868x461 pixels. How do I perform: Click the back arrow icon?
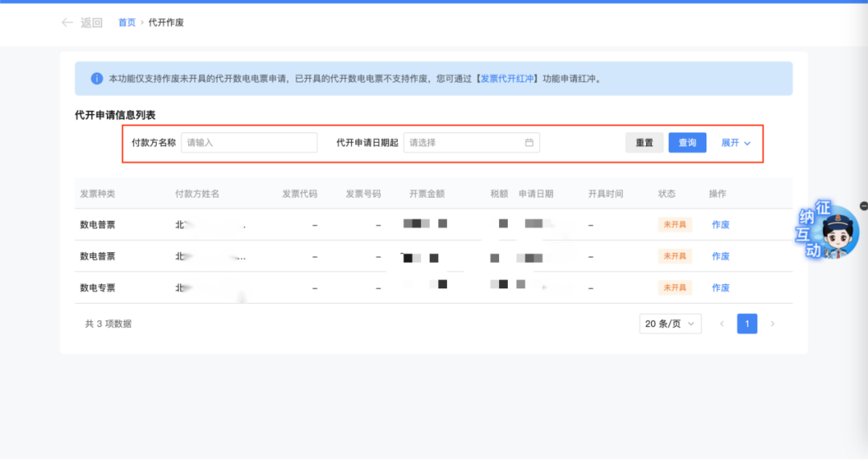coord(67,22)
